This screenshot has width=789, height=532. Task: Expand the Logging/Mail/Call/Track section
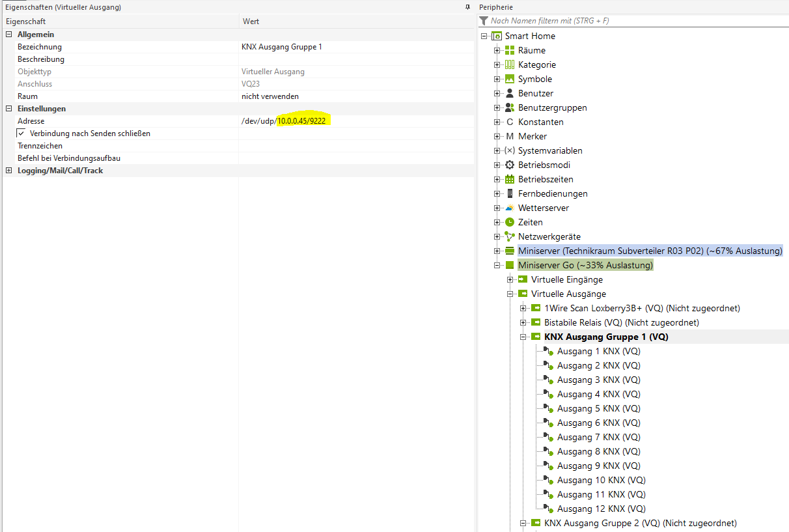(8, 171)
